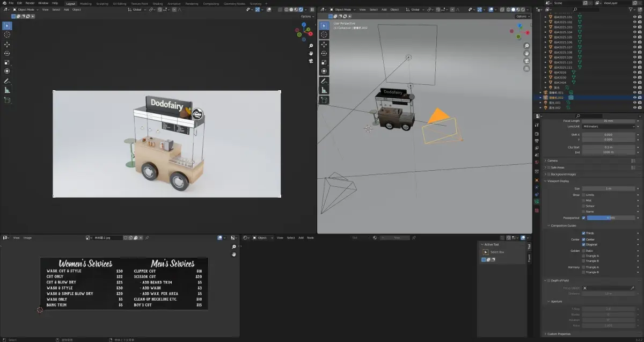Screen dimensions: 644x342
Task: Select the Rotate tool in left viewport
Action: (x=7, y=54)
